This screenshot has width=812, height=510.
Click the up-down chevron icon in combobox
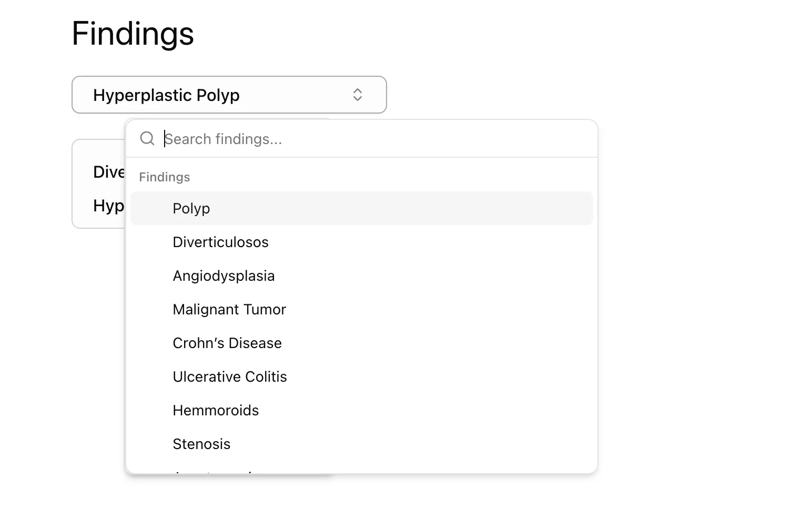coord(358,95)
